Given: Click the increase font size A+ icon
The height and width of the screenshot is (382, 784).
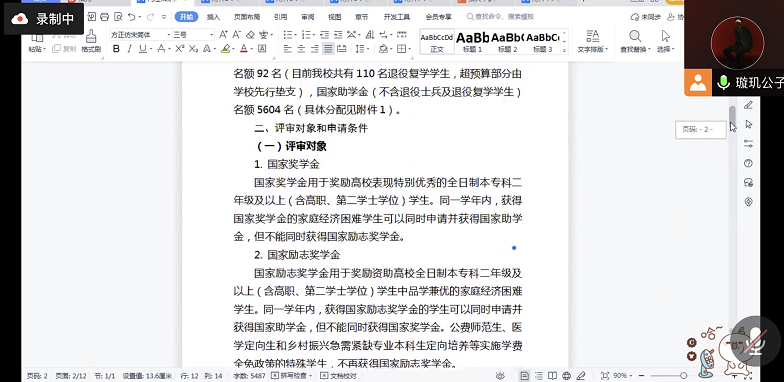Looking at the screenshot, I should click(x=223, y=34).
